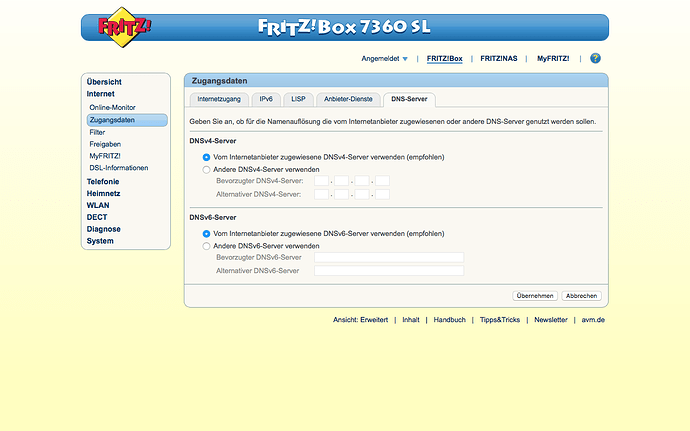
Task: Open the System sidebar section
Action: tap(100, 241)
